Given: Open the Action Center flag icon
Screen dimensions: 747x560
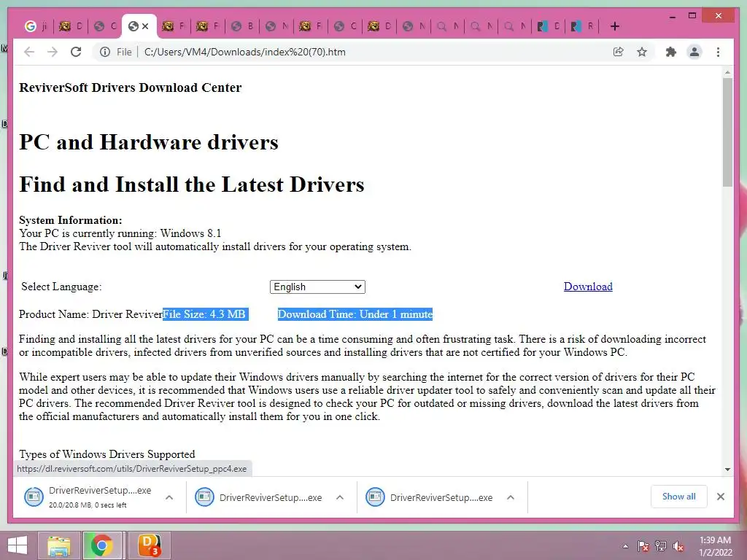Looking at the screenshot, I should tap(643, 546).
